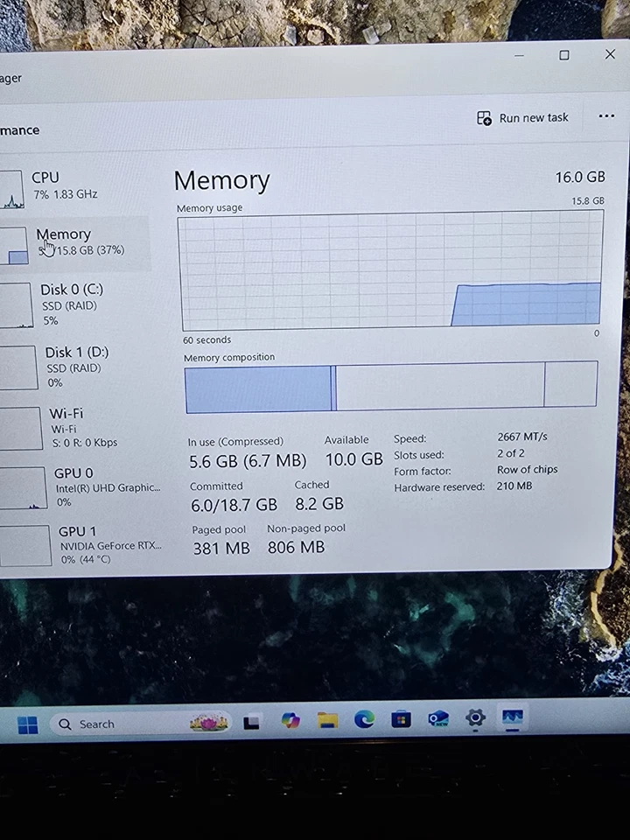Click the Paged pool value 381 MB

(x=221, y=548)
